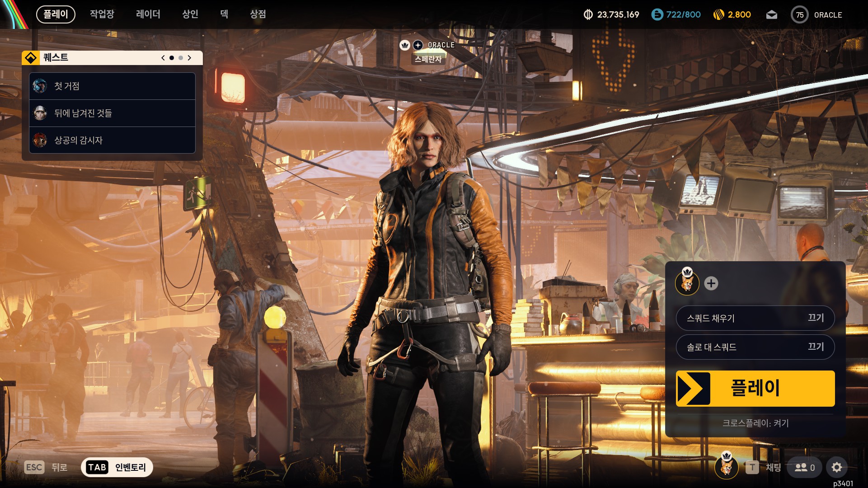
Task: Open the friends list icon showing 0
Action: tap(804, 467)
